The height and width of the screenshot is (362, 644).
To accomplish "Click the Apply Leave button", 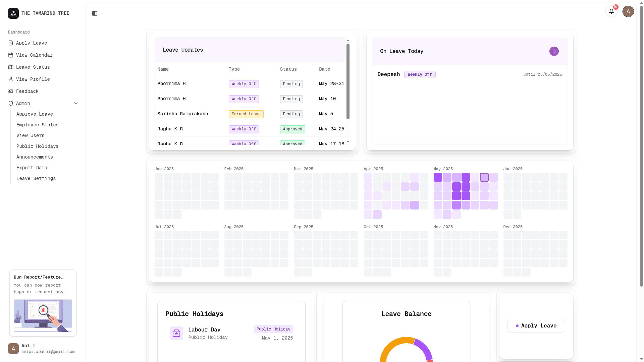I will tap(536, 325).
